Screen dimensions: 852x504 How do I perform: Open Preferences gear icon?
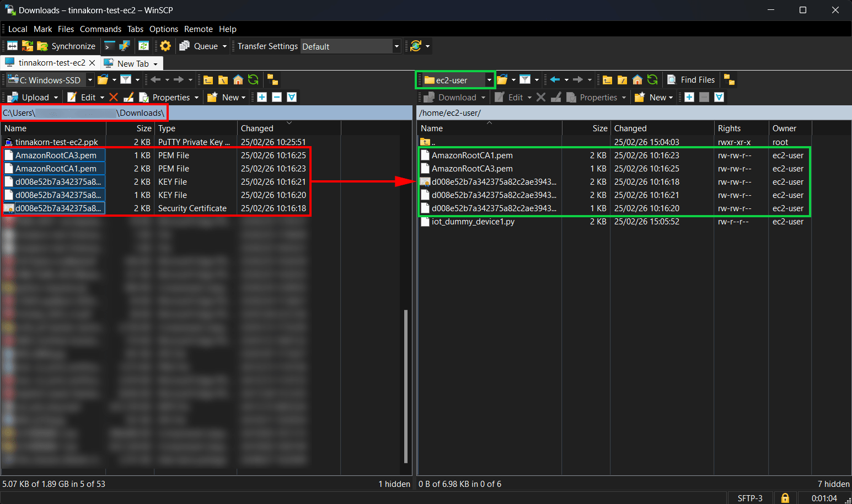165,46
